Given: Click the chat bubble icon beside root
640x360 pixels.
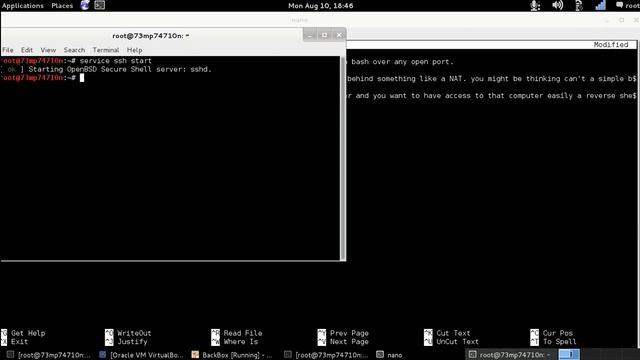Looking at the screenshot, I should (x=619, y=5).
